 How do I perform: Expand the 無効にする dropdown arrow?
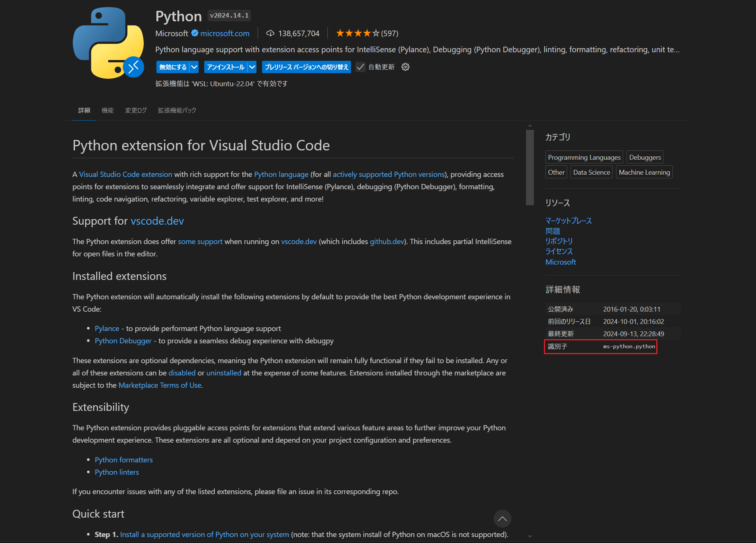coord(195,67)
